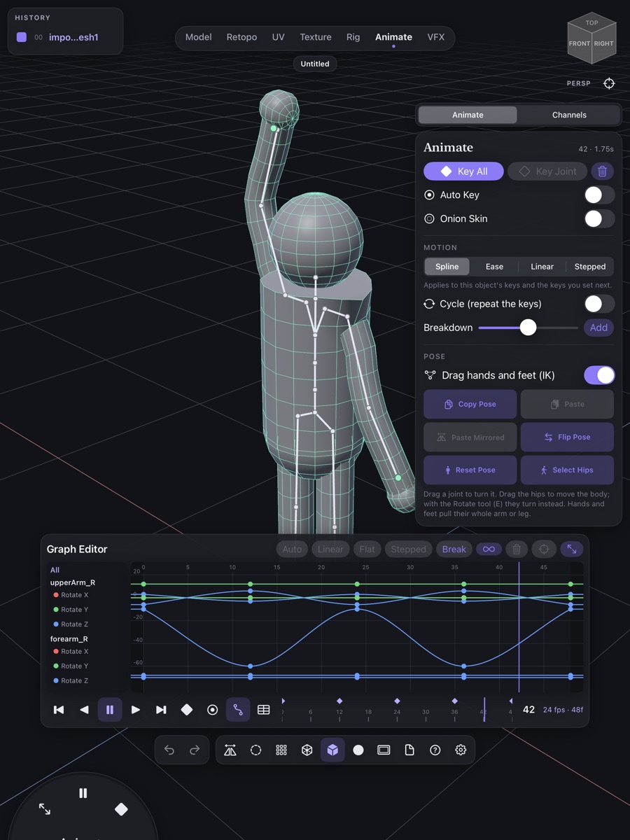Disable Drag hands and feet (IK)
Viewport: 630px width, 840px height.
click(599, 375)
